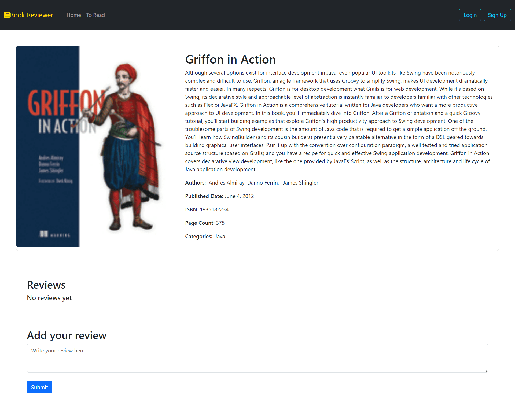Screen dimensions: 515x420
Task: Select author names text 'Andres Almiray, Danno Ferrin'
Action: tap(243, 183)
